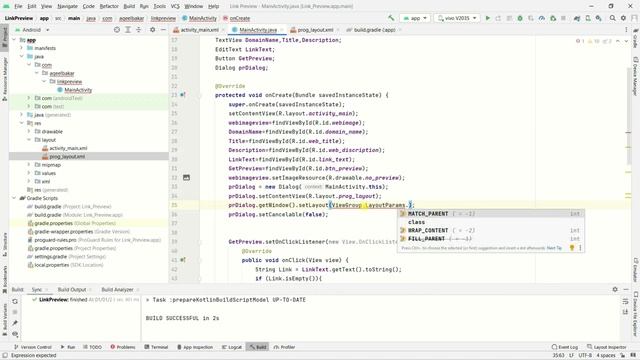Open the vivo V2035 device dropdown
This screenshot has width=640, height=360.
[x=457, y=18]
